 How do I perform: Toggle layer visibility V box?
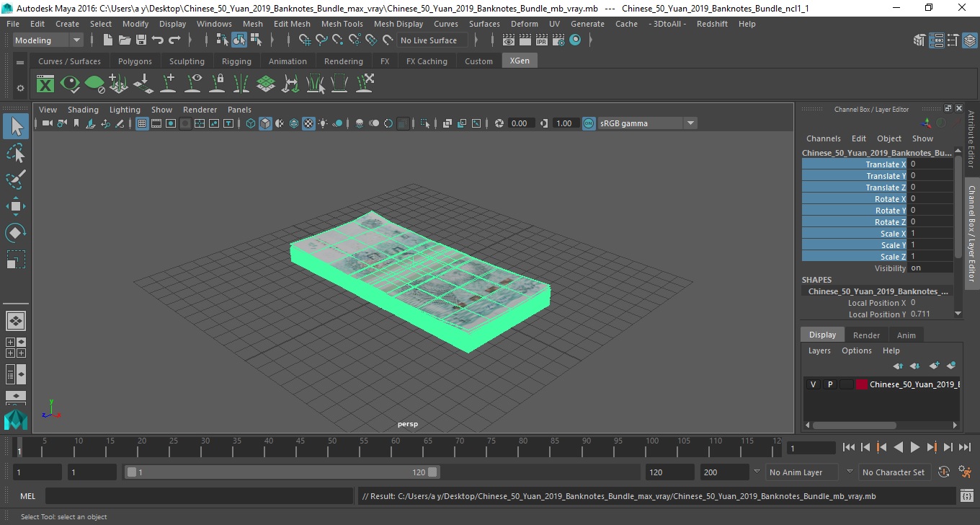pos(813,384)
